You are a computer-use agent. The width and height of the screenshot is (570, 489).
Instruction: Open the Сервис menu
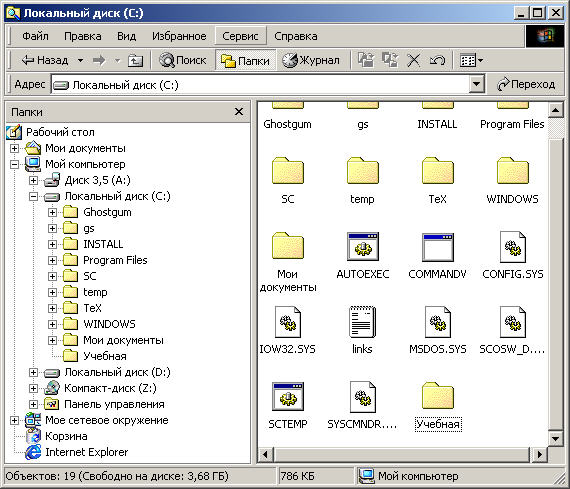click(x=240, y=36)
